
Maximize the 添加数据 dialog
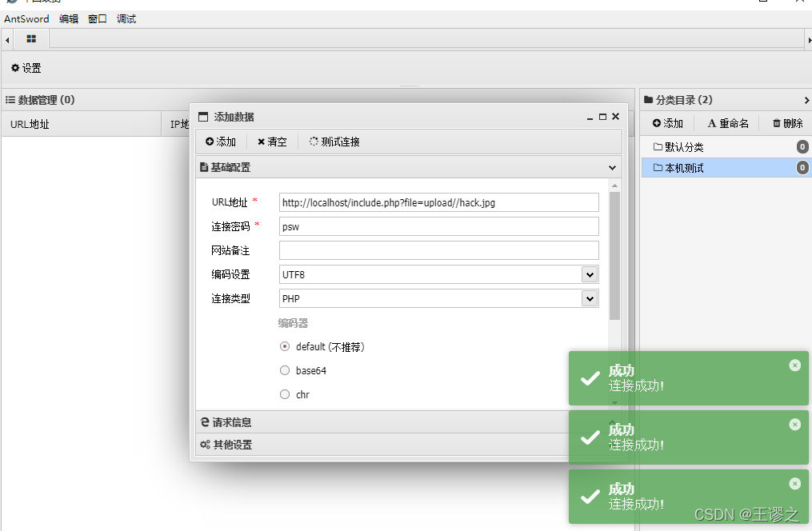click(x=602, y=117)
